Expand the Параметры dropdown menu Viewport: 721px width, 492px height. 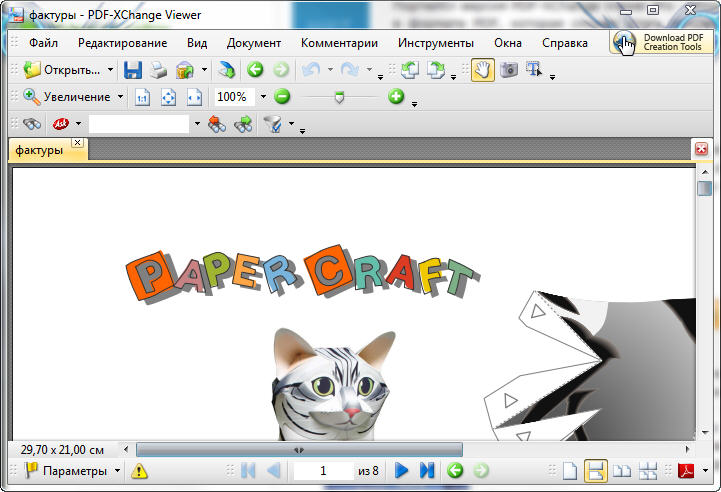[117, 470]
